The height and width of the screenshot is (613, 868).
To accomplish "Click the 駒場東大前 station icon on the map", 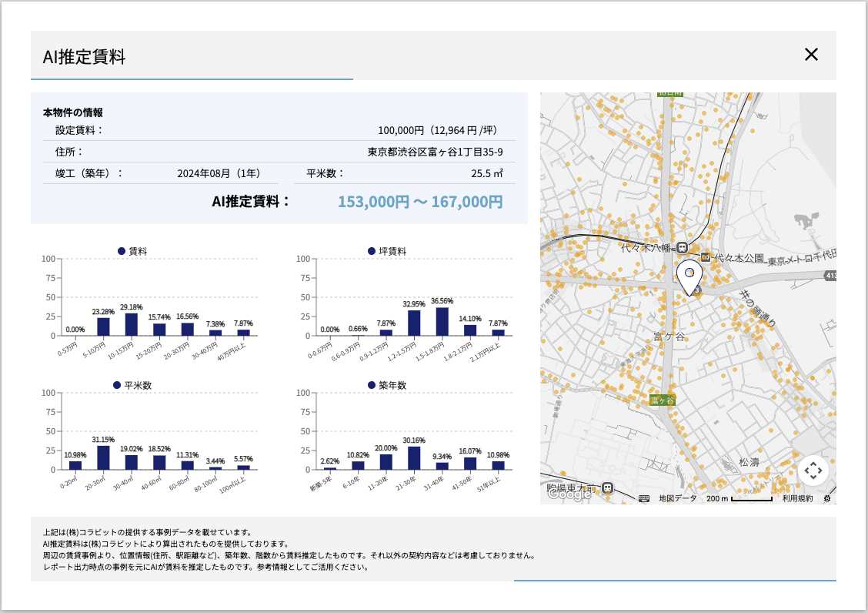I will [608, 488].
